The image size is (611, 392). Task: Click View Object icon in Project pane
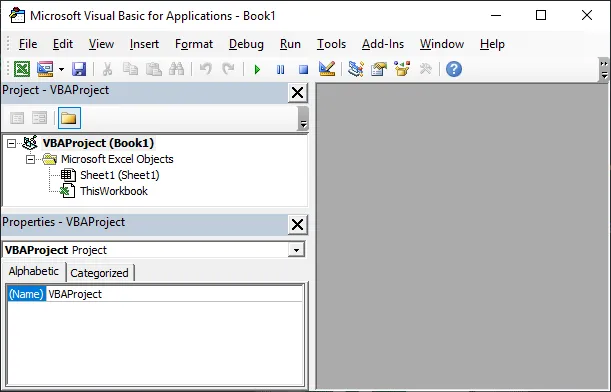pyautogui.click(x=39, y=118)
